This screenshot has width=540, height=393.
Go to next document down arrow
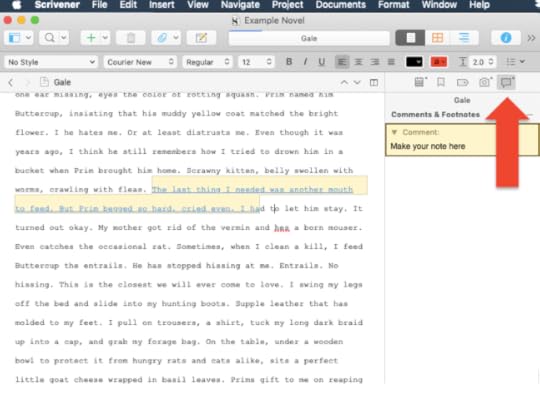pos(357,82)
